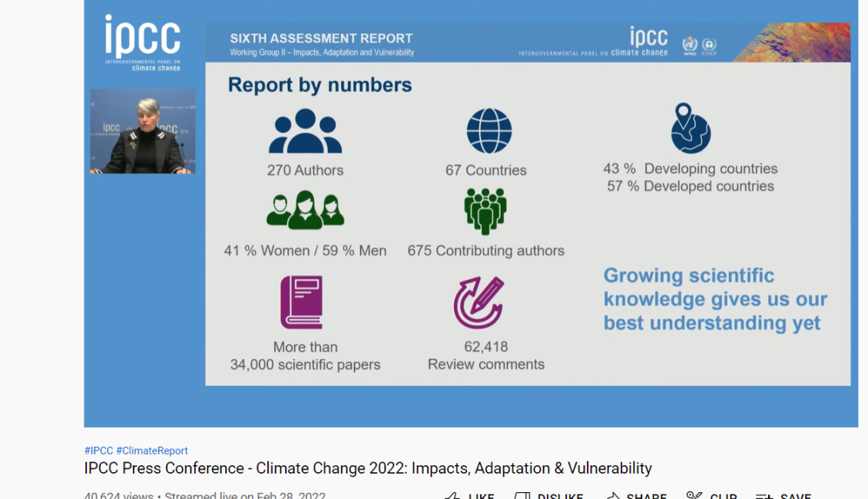
Task: Click the DISLIKE button
Action: [548, 495]
